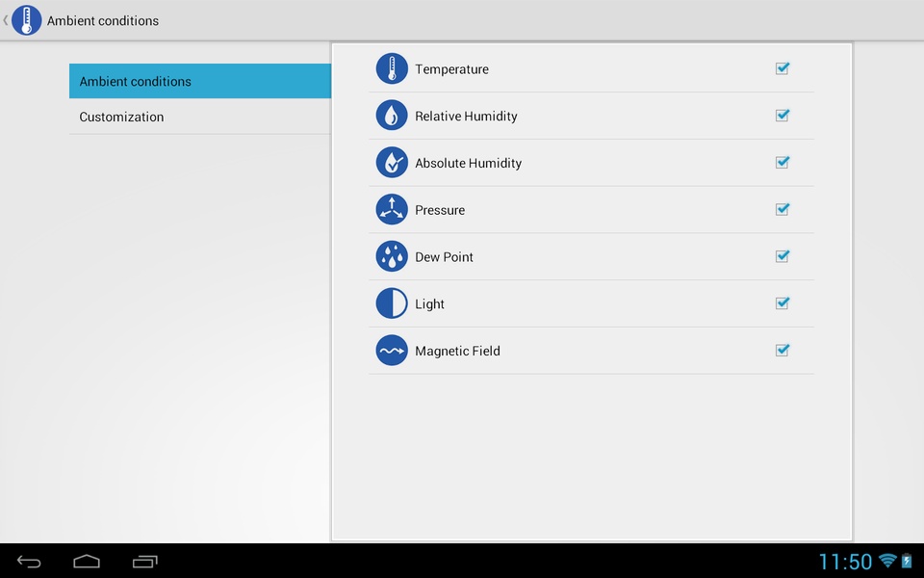Disable the Absolute Humidity checkbox

[783, 162]
